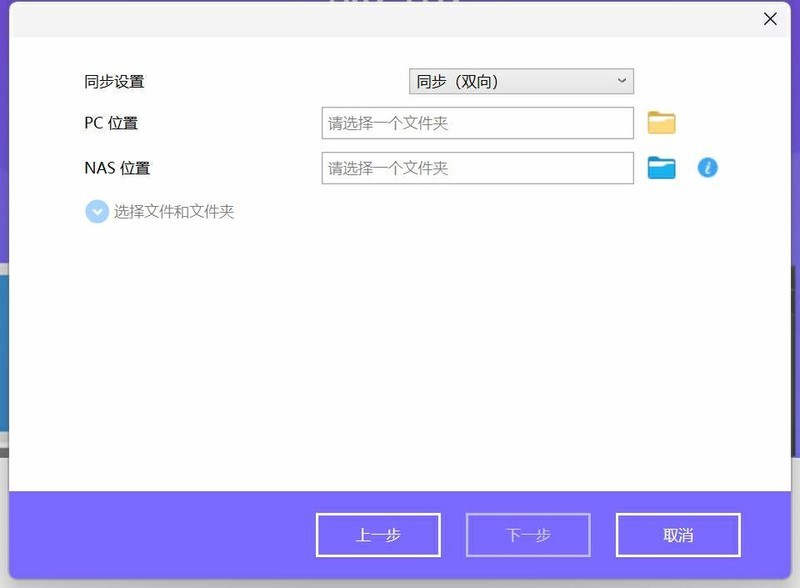
Task: Focus the NAS 位置 path field
Action: (x=477, y=167)
